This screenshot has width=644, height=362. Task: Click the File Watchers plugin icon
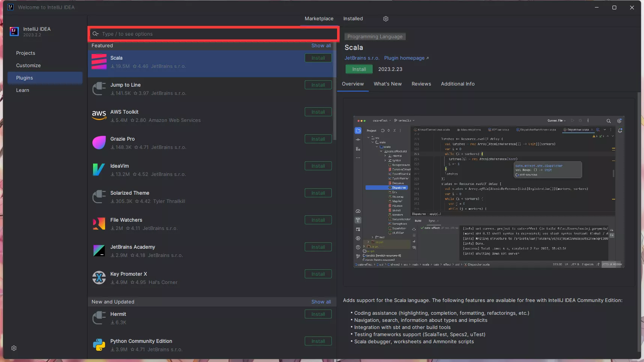[99, 224]
